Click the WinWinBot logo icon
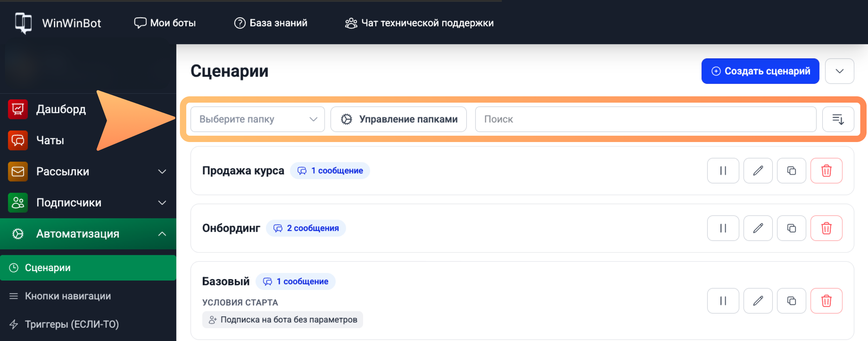Viewport: 868px width, 341px height. pos(23,23)
